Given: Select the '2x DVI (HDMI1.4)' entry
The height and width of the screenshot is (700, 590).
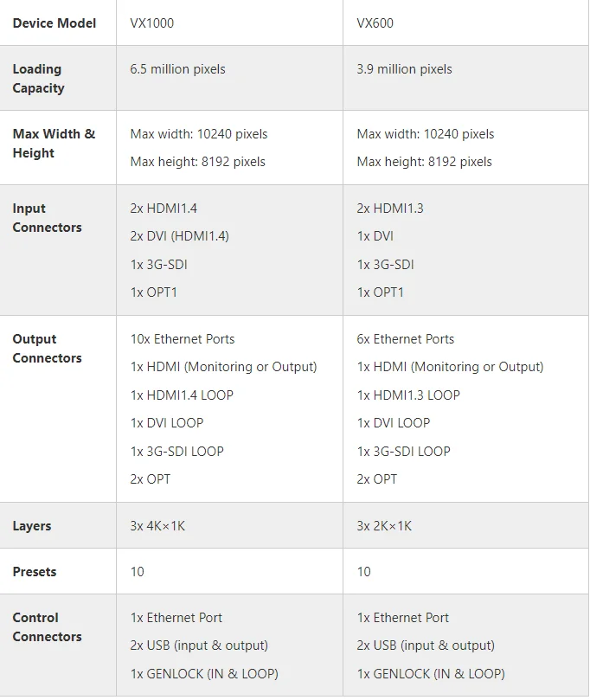Looking at the screenshot, I should pyautogui.click(x=179, y=236).
